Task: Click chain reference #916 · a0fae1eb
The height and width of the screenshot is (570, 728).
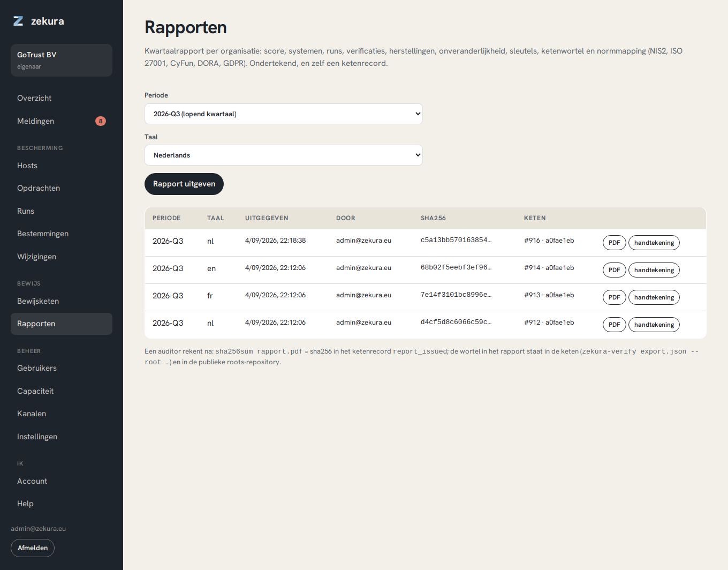Action: (x=549, y=241)
